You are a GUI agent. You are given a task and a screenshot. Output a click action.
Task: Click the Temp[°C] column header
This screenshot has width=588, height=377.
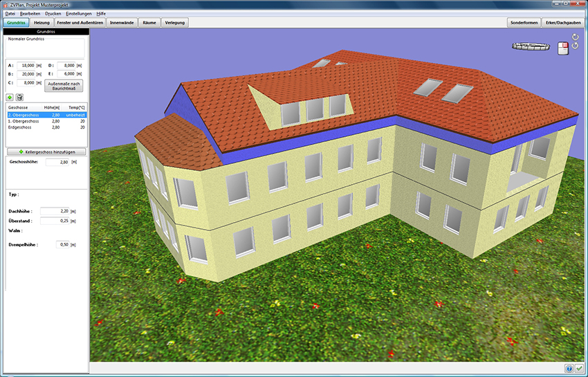tap(74, 107)
